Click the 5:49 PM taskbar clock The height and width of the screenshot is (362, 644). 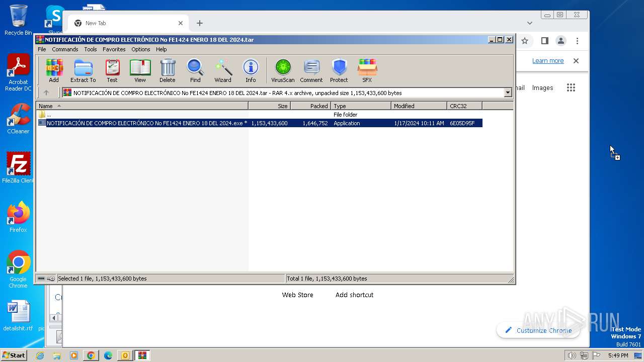tap(618, 355)
